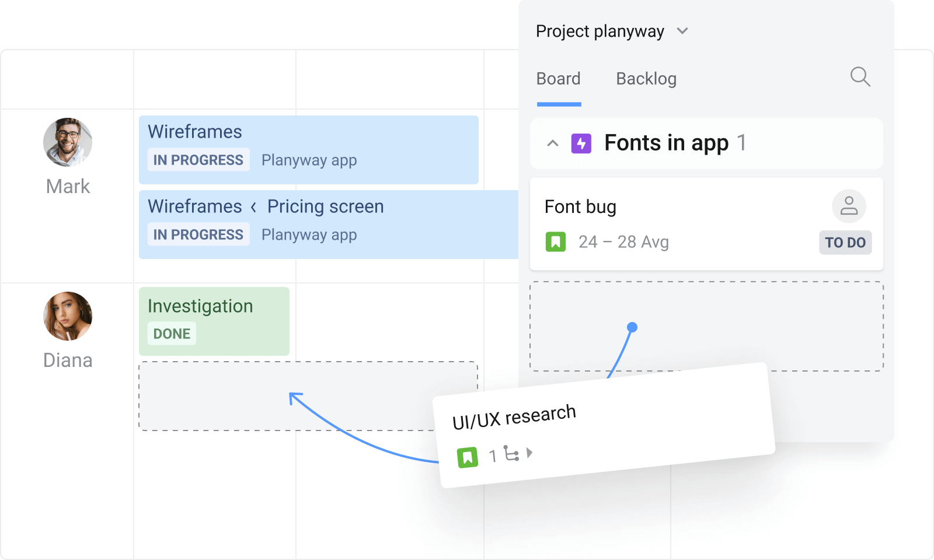Click the purple epic icon beside Fonts in app
Screen dimensions: 934x560
(581, 143)
